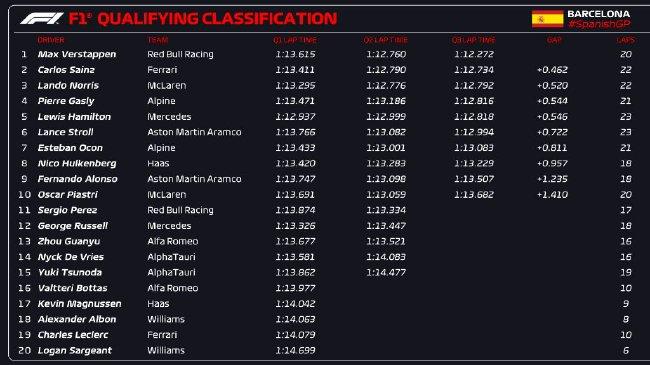Select the TEAM column header
This screenshot has height=365, width=650.
158,40
